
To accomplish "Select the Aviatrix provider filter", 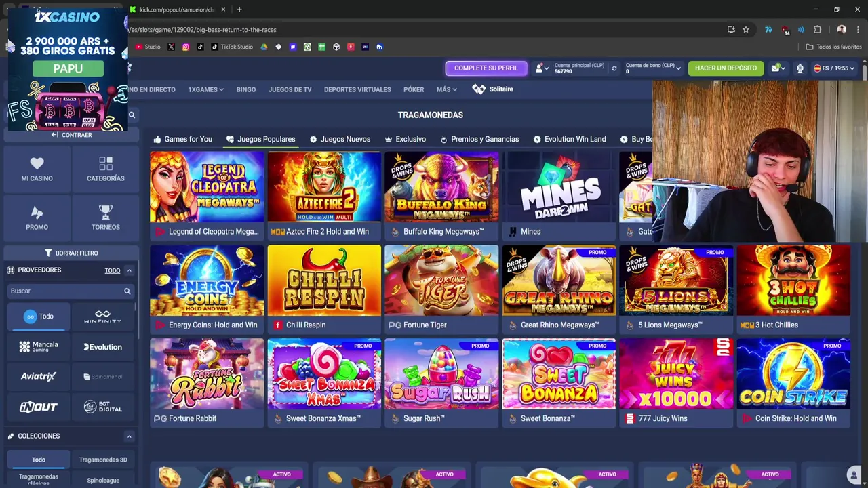I will click(x=38, y=376).
